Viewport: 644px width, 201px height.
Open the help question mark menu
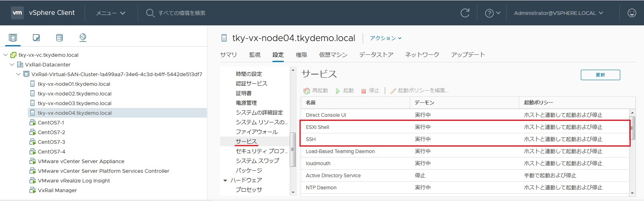click(492, 13)
